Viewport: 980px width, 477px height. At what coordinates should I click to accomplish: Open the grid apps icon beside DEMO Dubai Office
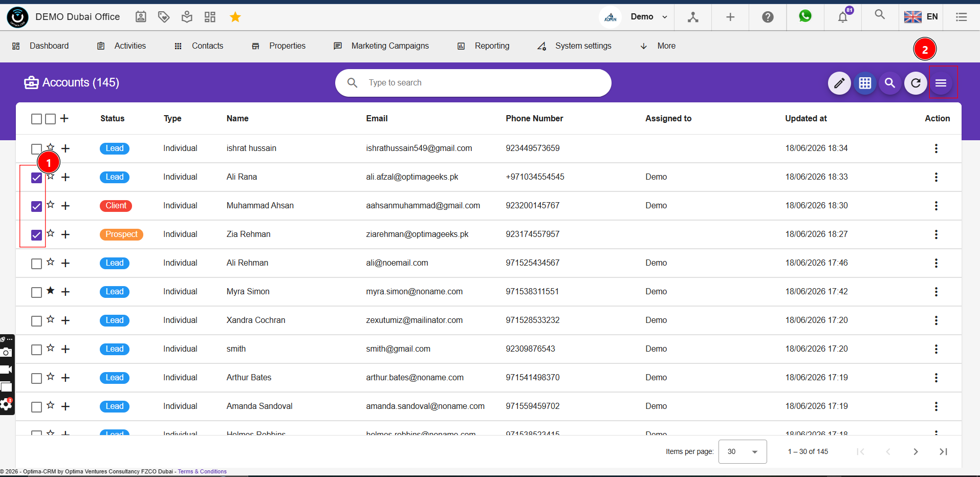[x=210, y=17]
